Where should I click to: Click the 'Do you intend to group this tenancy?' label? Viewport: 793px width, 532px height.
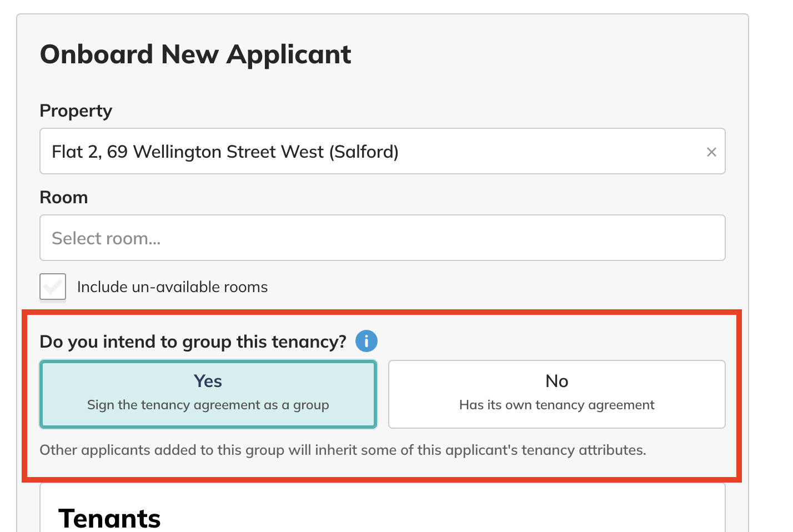coord(193,342)
